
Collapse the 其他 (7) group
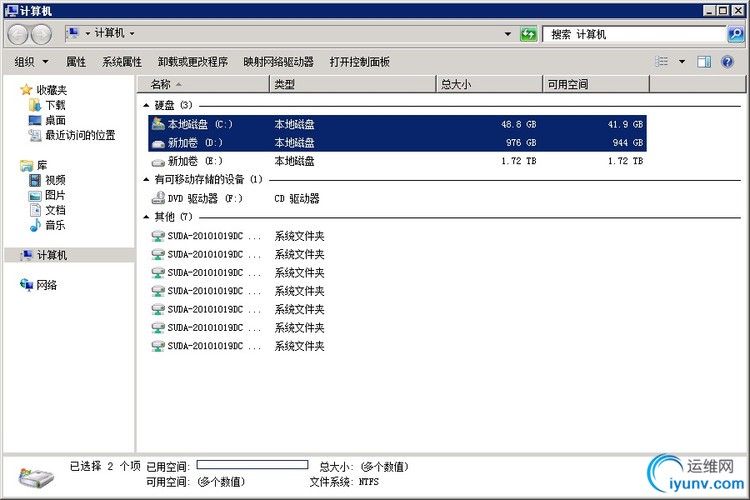pyautogui.click(x=146, y=217)
